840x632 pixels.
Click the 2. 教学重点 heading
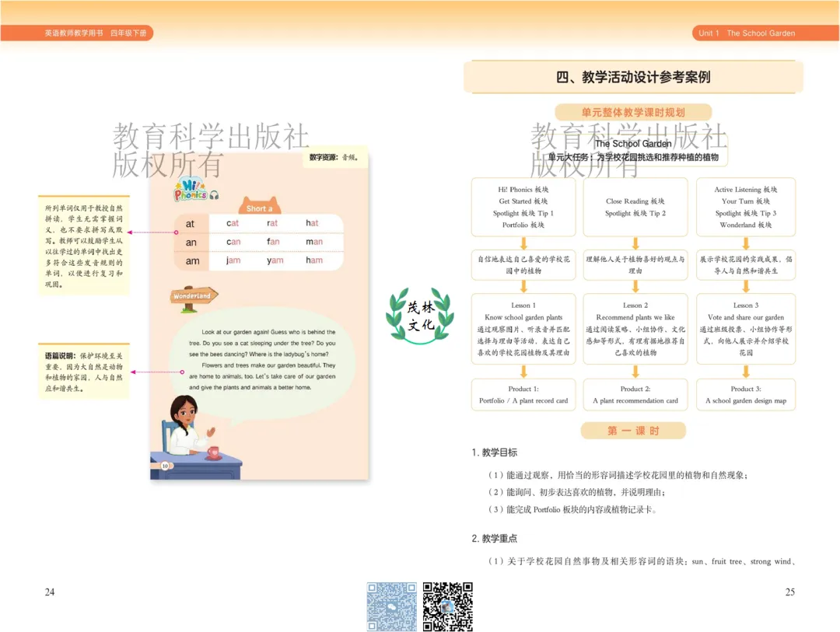click(x=495, y=538)
